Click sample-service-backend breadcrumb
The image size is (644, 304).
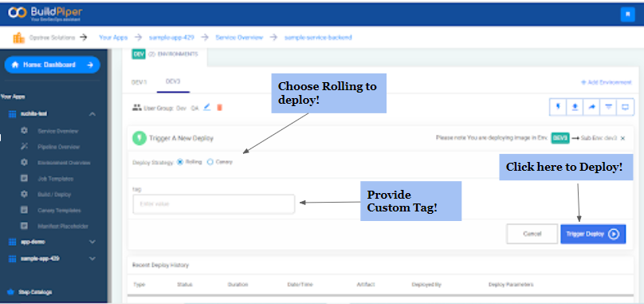pos(318,38)
